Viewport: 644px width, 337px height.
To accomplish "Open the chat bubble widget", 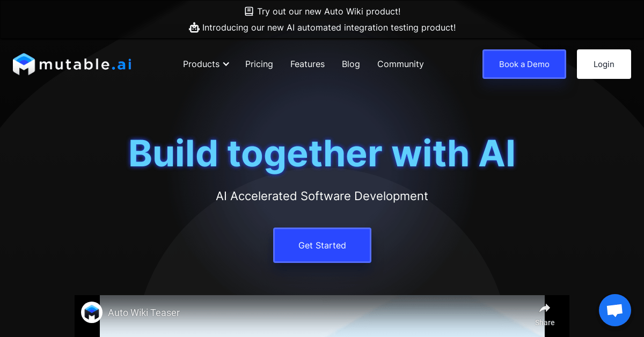I will 615,310.
